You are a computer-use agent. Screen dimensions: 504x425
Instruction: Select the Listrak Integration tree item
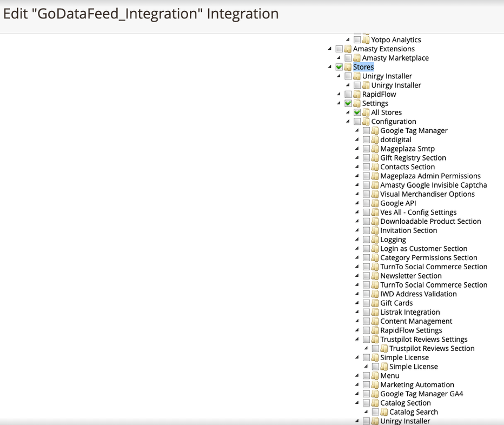[410, 312]
